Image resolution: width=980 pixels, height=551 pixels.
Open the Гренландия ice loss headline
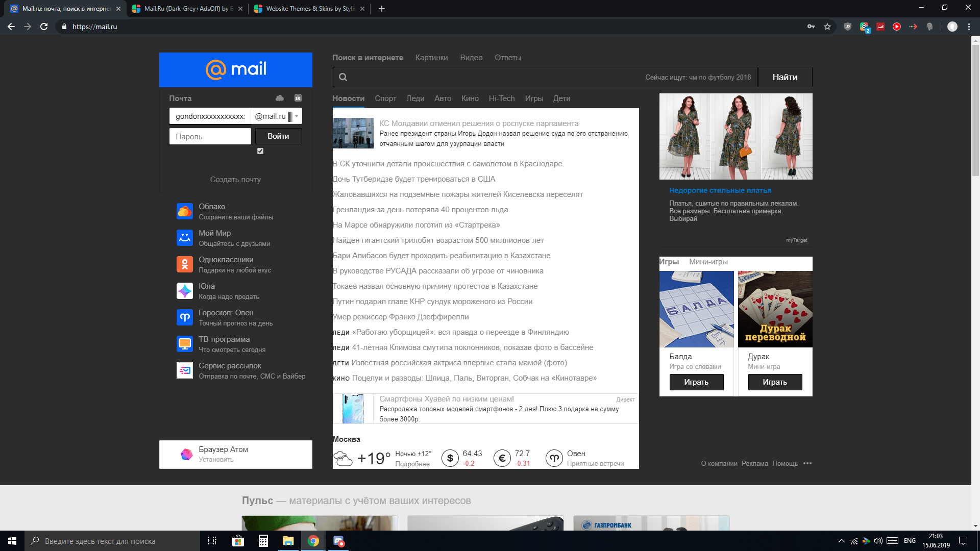(x=420, y=210)
